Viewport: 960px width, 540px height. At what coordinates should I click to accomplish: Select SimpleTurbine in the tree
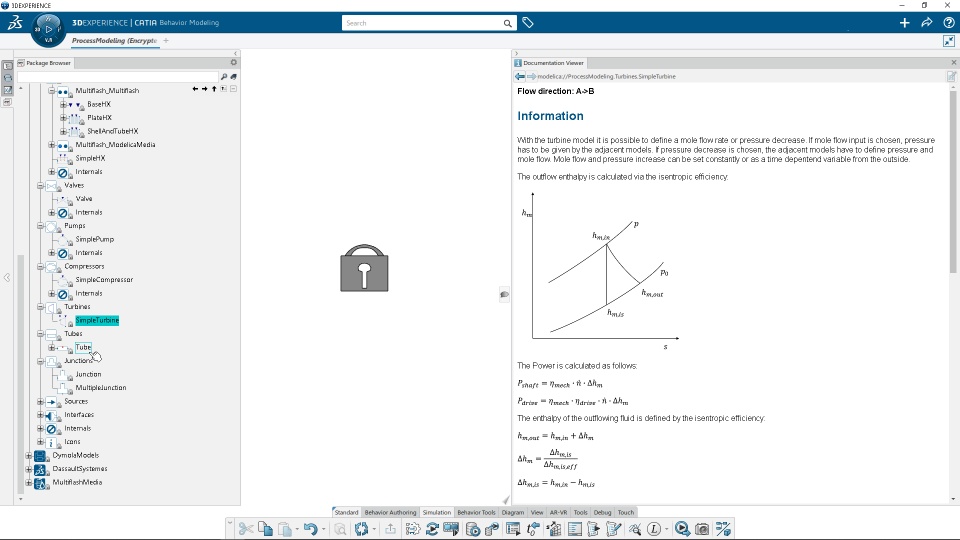(x=97, y=320)
